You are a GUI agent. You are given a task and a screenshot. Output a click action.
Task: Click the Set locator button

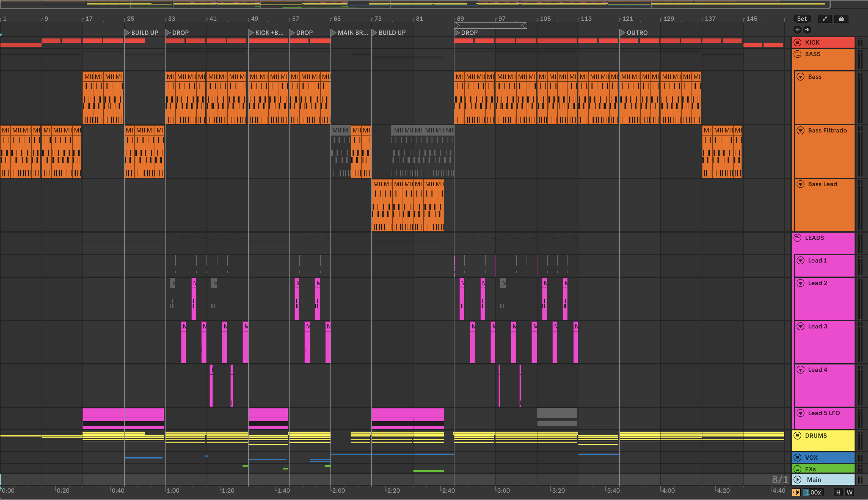(802, 19)
